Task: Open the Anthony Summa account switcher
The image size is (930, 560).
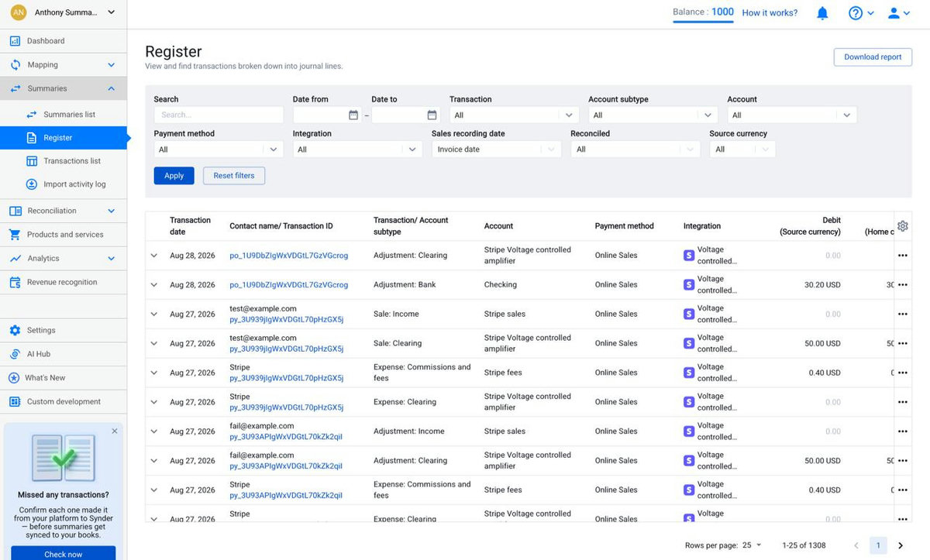Action: pyautogui.click(x=64, y=12)
